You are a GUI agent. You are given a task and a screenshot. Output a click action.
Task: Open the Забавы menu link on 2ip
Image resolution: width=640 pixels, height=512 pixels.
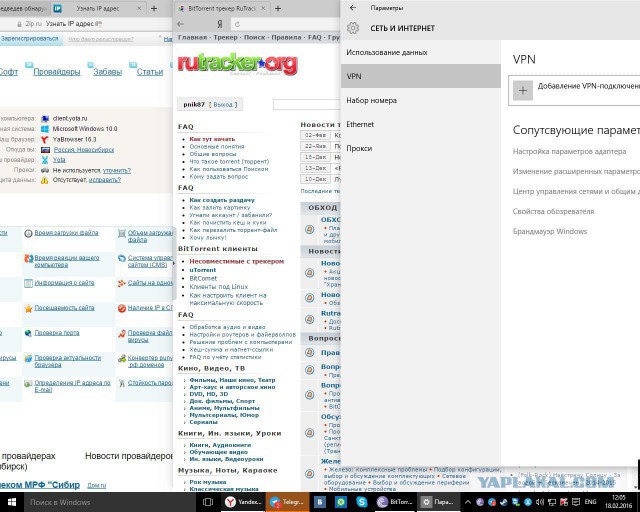pyautogui.click(x=108, y=71)
